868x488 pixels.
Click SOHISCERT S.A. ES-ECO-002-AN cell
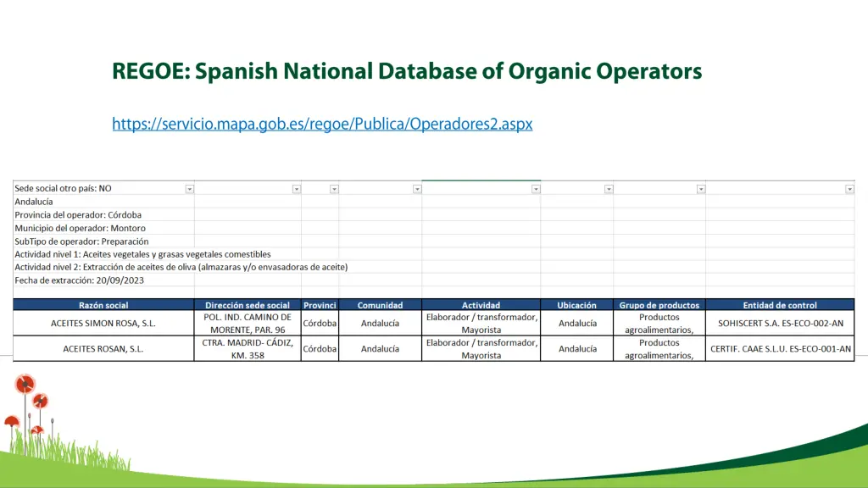click(x=780, y=323)
